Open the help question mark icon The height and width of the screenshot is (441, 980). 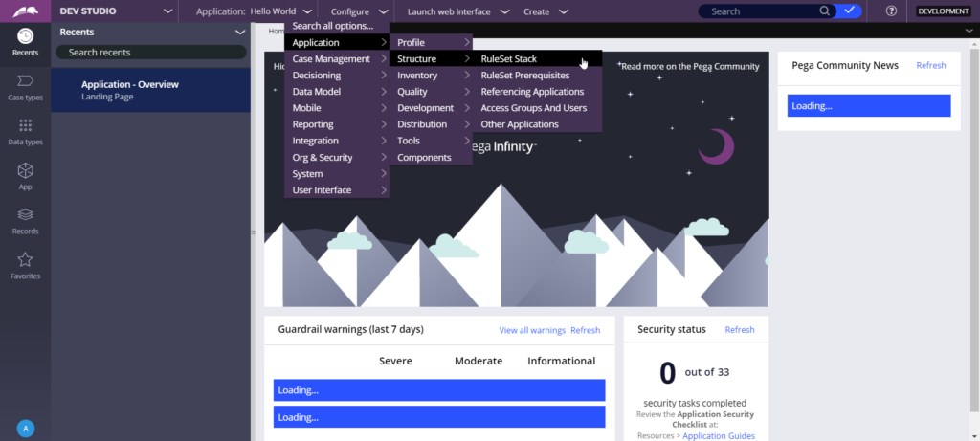coord(891,11)
